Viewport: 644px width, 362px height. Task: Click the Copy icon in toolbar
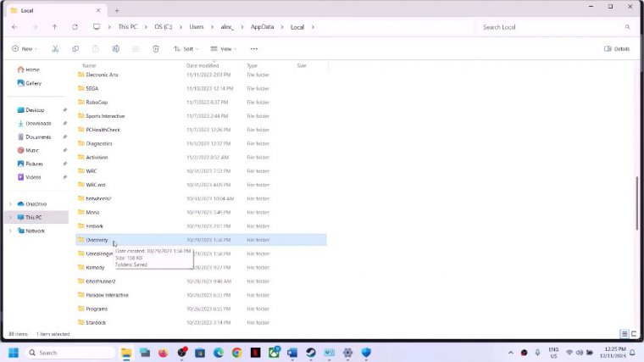[75, 49]
